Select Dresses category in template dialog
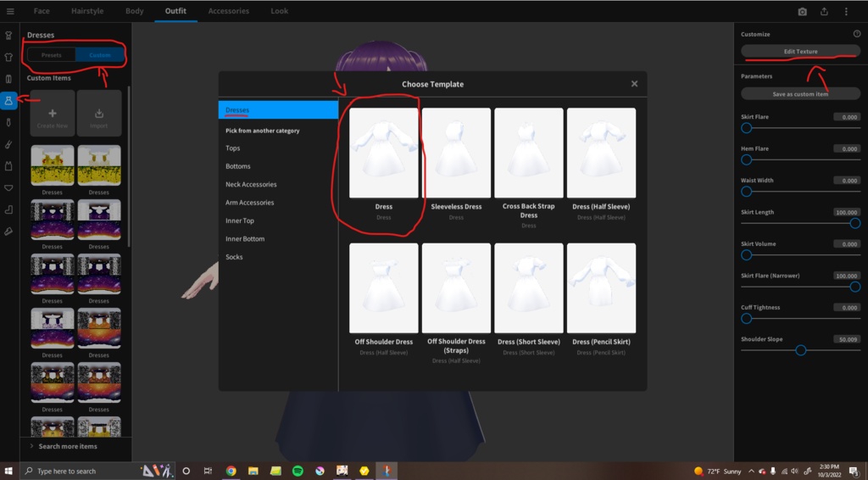This screenshot has height=480, width=868. pyautogui.click(x=278, y=109)
